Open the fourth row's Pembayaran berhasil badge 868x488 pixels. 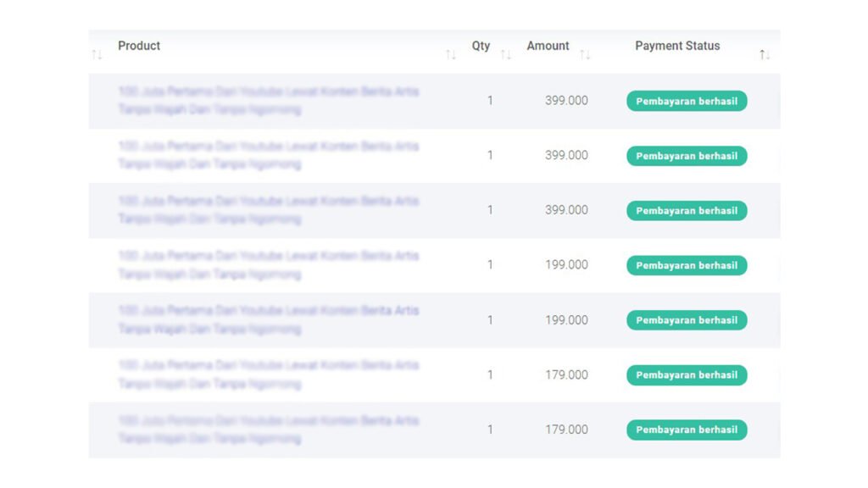[x=687, y=265]
